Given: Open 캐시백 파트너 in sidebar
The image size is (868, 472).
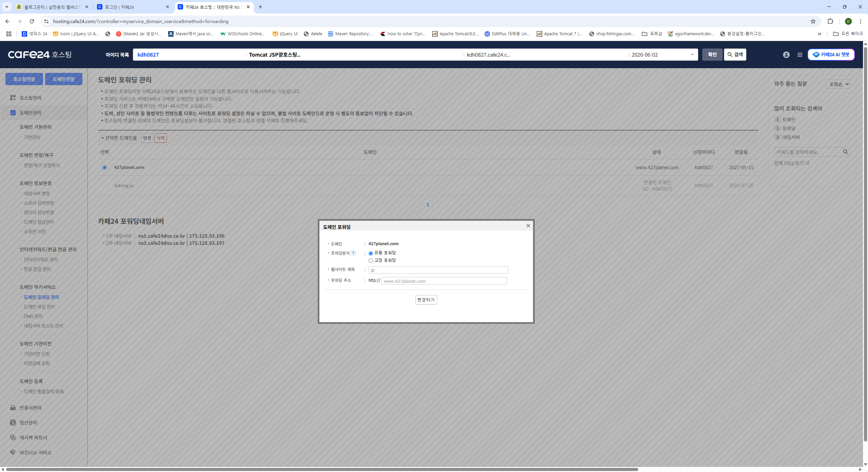Looking at the screenshot, I should (x=33, y=437).
